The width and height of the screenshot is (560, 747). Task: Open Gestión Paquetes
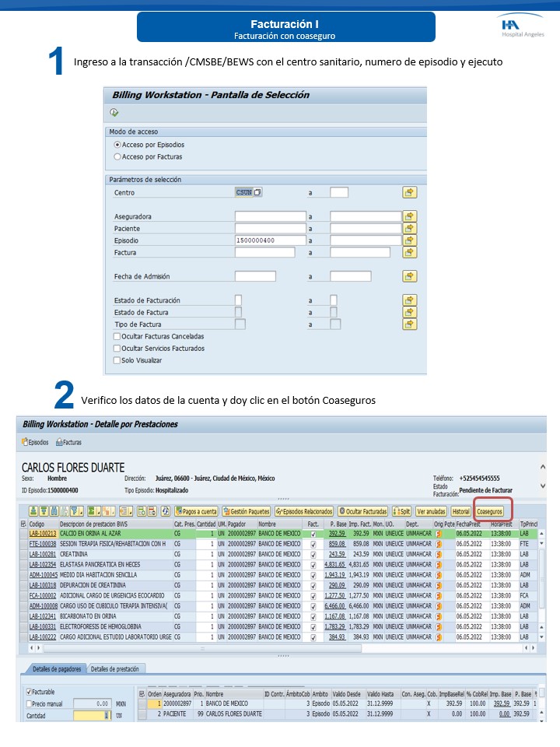pyautogui.click(x=245, y=511)
